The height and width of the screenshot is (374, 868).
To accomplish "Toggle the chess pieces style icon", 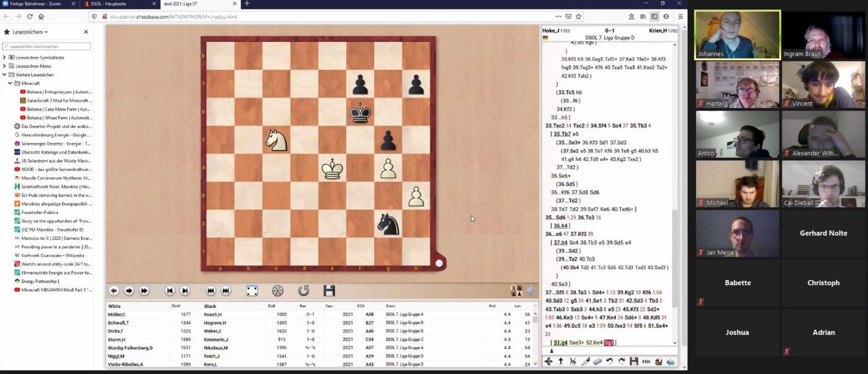I will click(516, 291).
